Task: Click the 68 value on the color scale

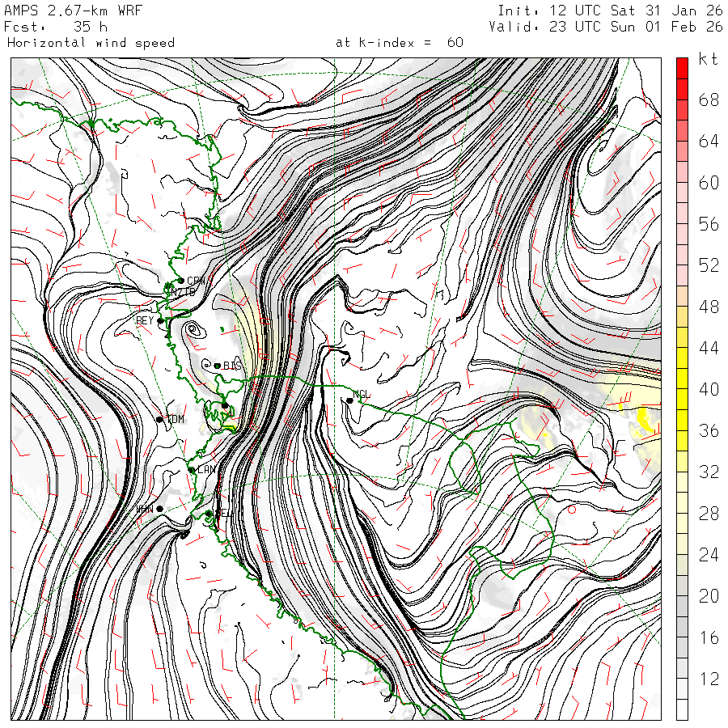Action: point(709,99)
